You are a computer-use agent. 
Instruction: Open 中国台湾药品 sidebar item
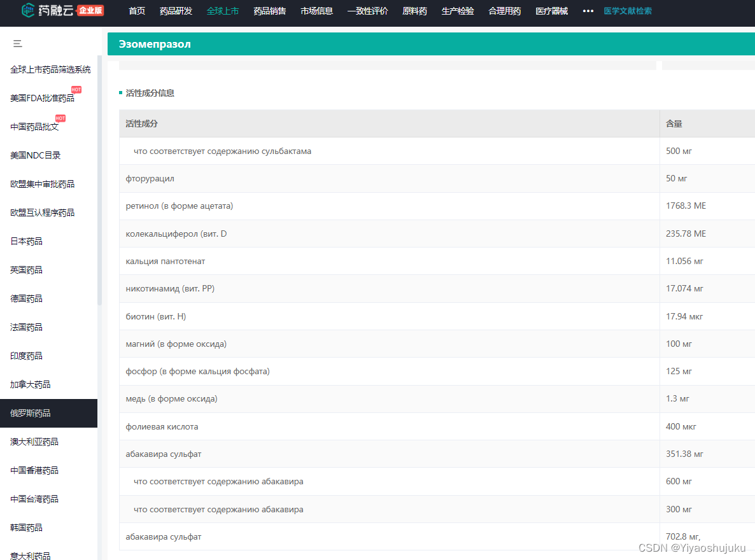[x=34, y=499]
